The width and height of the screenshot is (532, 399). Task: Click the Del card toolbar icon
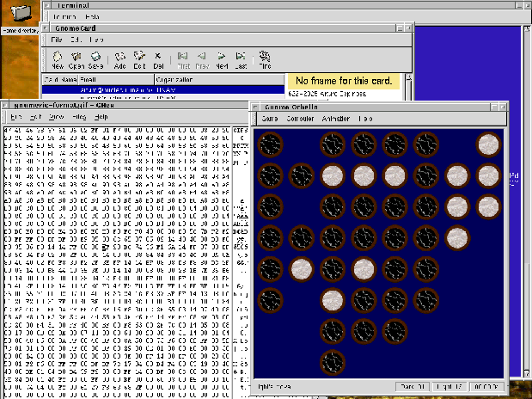coord(158,59)
